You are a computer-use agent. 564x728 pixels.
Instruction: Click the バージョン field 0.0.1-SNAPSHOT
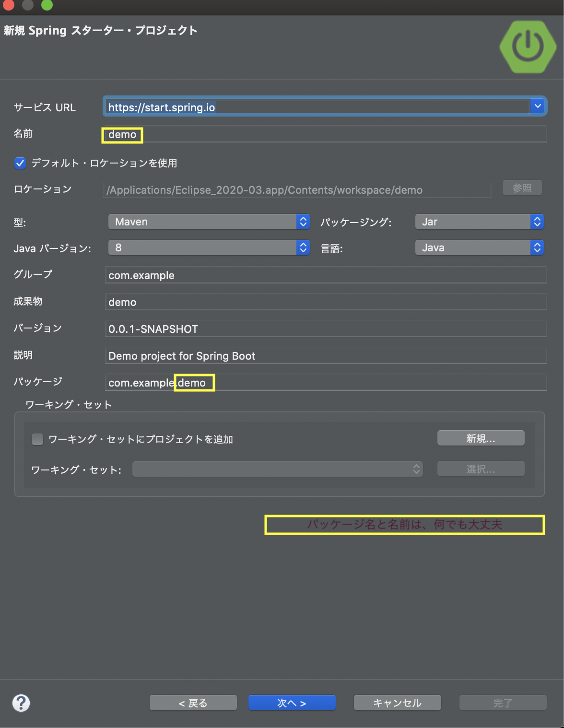(x=326, y=329)
